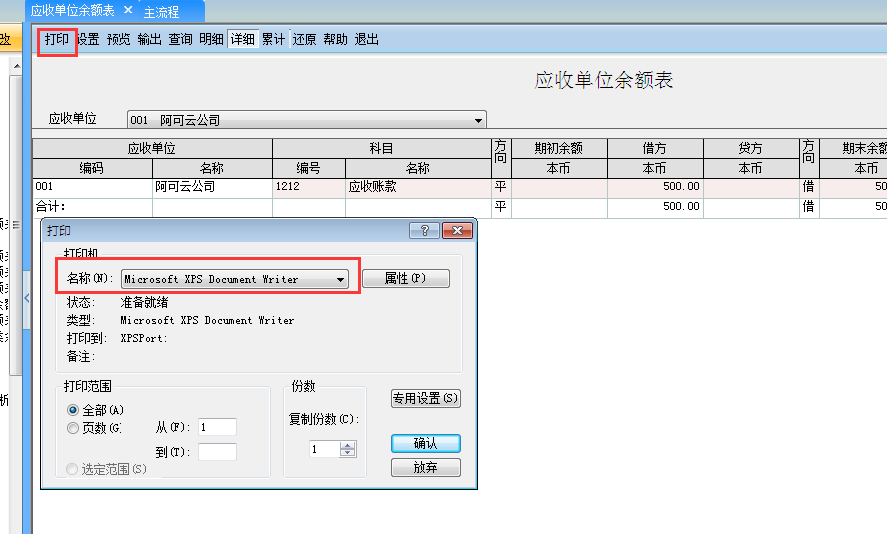Click 500.00 debit in 合计 row
The image size is (887, 534).
[655, 207]
